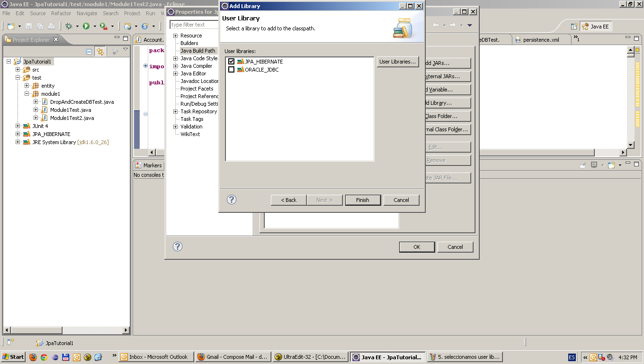Open Outlook Inbox from the taskbar
Screen dimensions: 644x364
(156, 356)
